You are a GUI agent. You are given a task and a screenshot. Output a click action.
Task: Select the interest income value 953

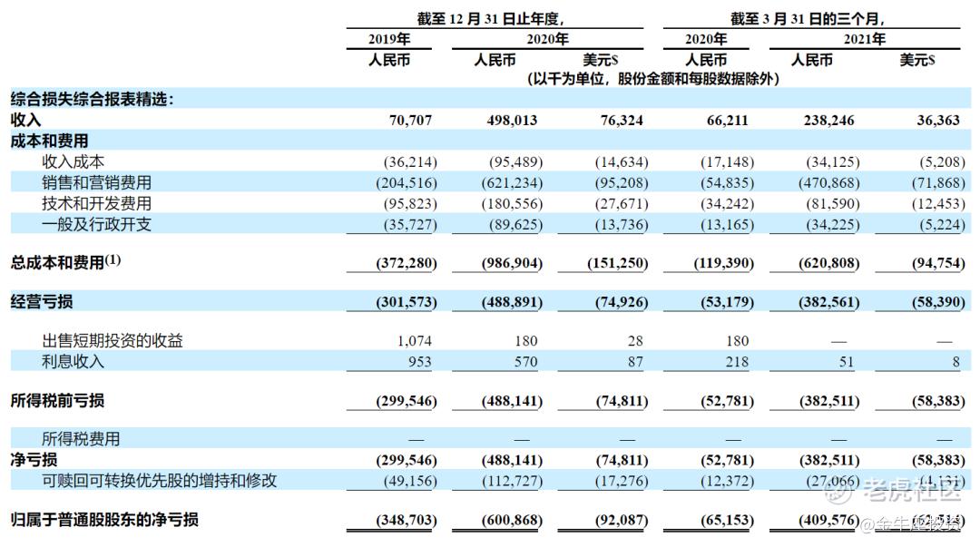pyautogui.click(x=420, y=361)
